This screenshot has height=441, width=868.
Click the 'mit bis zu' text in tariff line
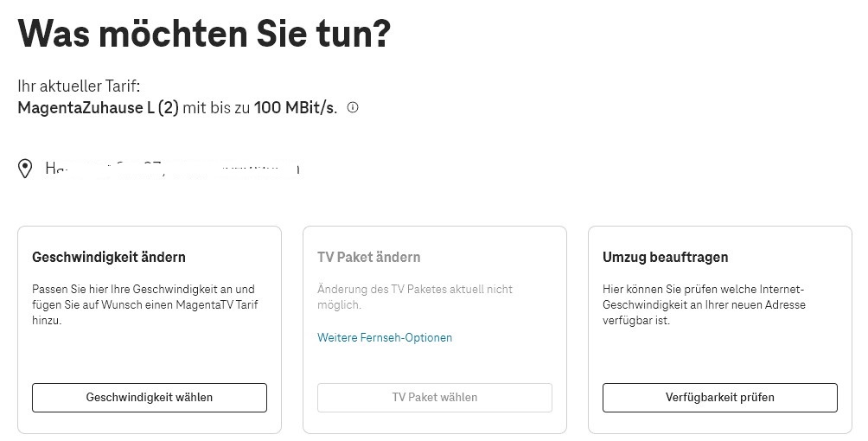point(216,108)
